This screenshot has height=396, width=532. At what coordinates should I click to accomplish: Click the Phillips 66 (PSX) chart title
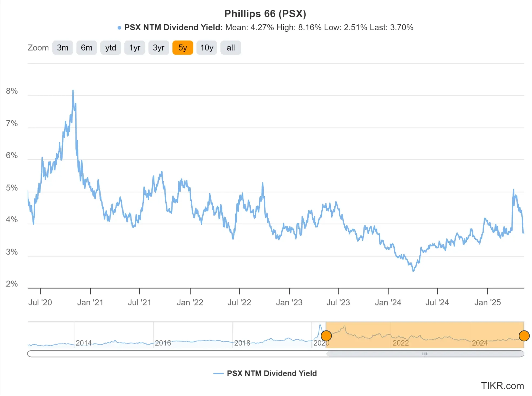265,14
